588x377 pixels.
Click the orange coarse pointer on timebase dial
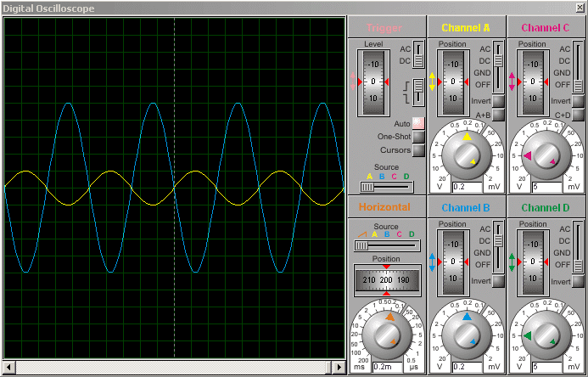click(390, 317)
